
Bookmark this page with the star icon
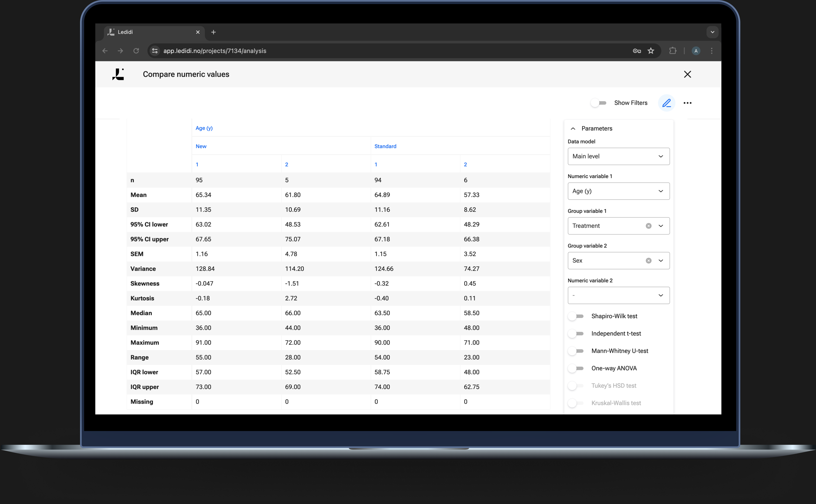click(x=650, y=51)
